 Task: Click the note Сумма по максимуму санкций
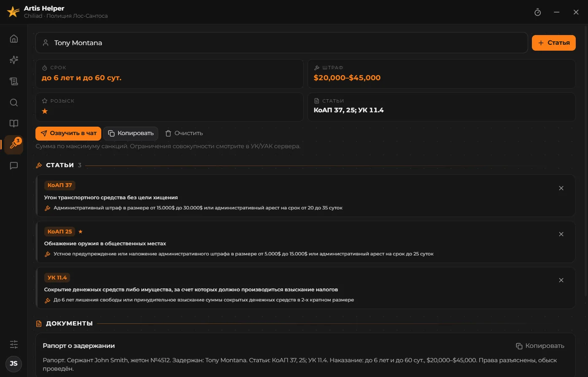(x=168, y=146)
